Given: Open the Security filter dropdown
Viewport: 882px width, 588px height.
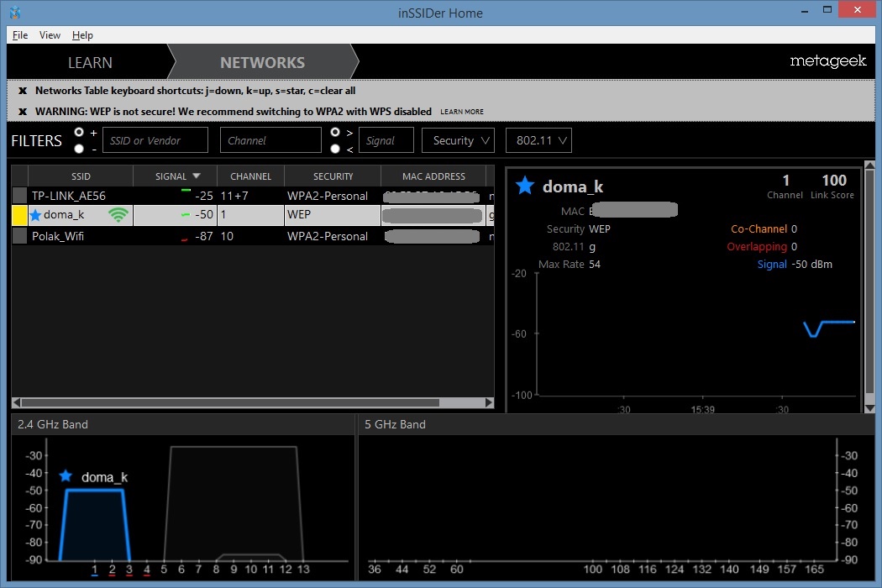Looking at the screenshot, I should pyautogui.click(x=458, y=140).
